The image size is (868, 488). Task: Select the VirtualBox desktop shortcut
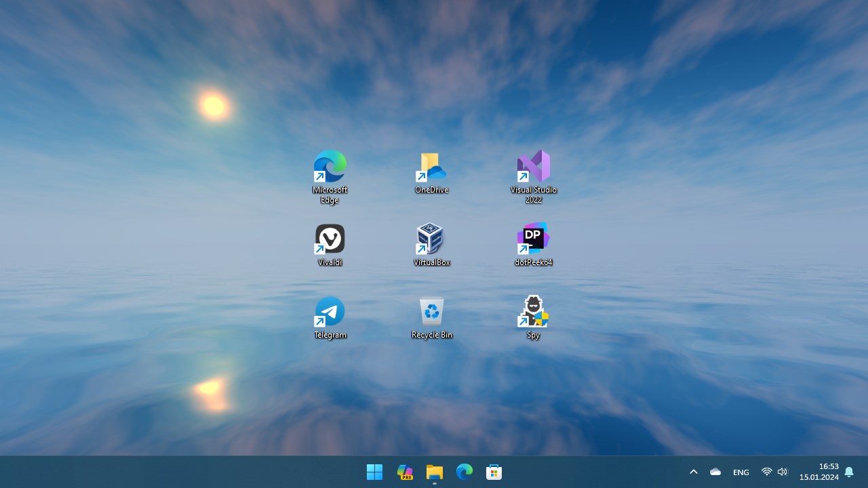click(x=431, y=245)
